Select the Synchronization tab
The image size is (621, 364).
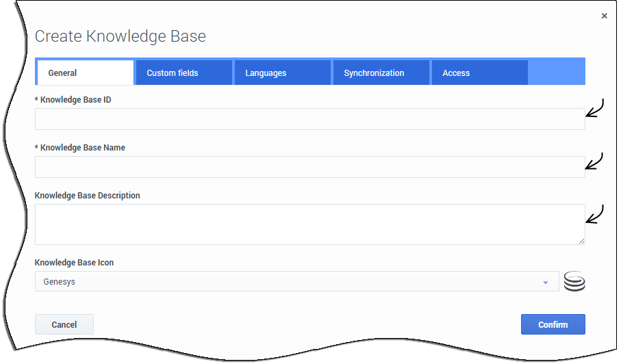(381, 73)
